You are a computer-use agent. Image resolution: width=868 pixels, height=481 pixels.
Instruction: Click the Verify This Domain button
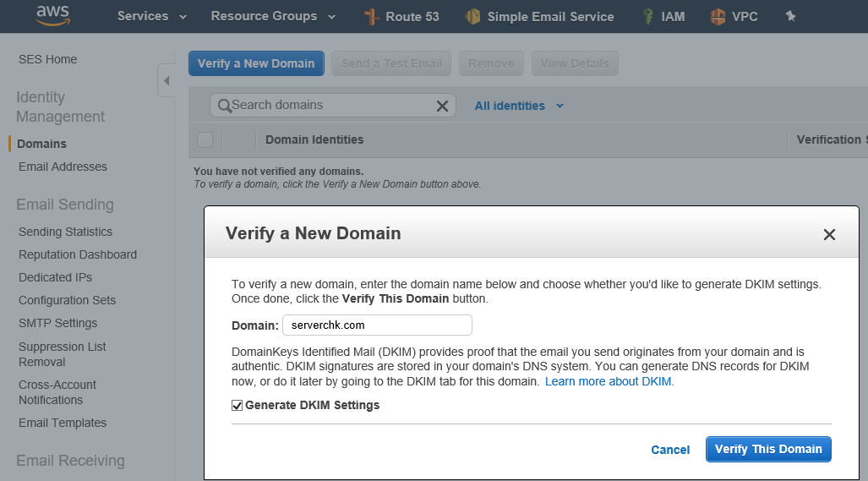[768, 449]
